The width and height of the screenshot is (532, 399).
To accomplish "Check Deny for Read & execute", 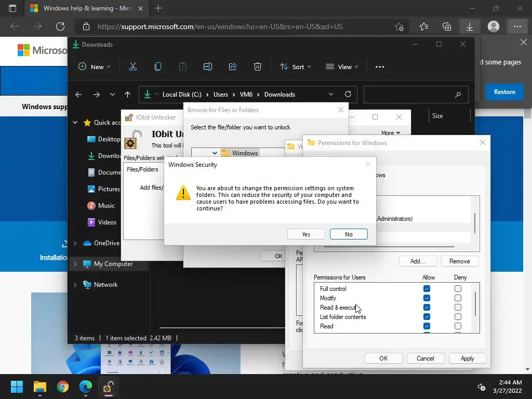I will (458, 308).
